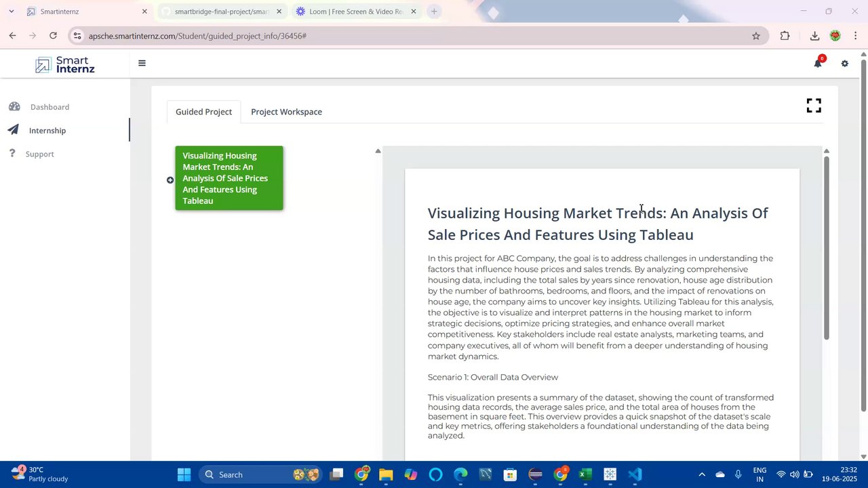Go back to the previous page
Image resolution: width=868 pixels, height=488 pixels.
pos(12,36)
